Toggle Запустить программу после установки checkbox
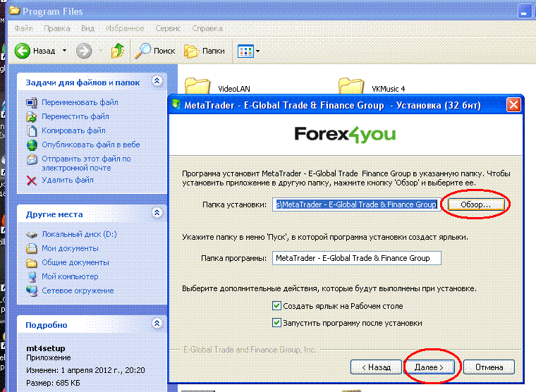The image size is (536, 392). click(276, 322)
